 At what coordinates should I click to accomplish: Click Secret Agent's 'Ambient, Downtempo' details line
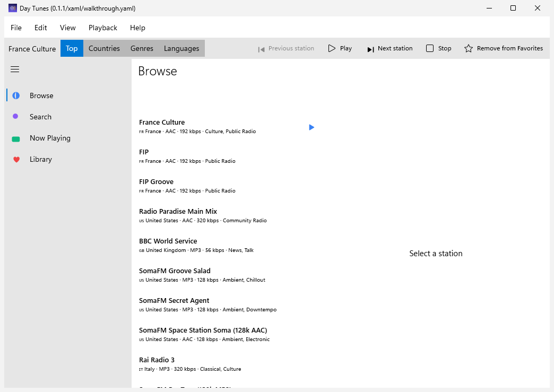[x=208, y=309]
